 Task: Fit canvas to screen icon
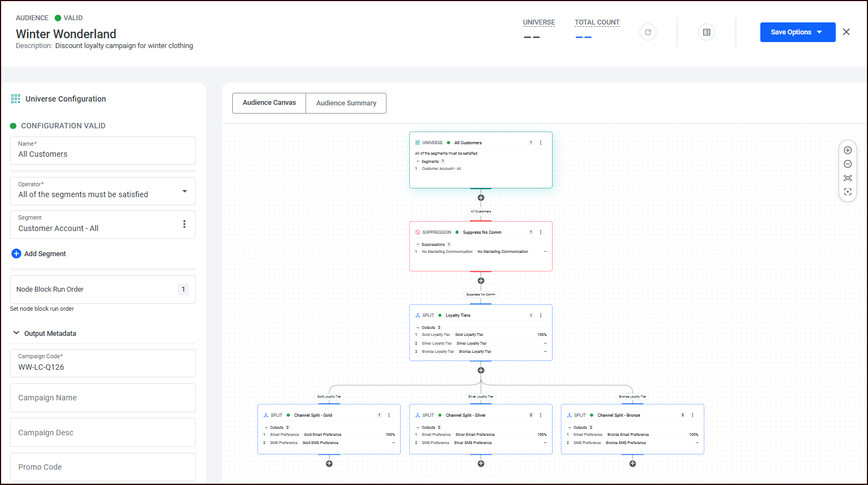click(x=848, y=178)
